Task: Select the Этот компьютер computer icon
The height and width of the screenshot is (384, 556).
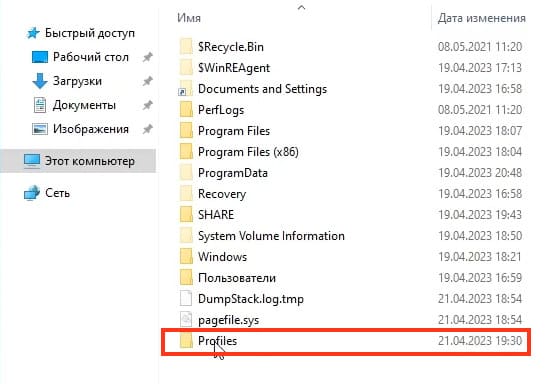Action: point(32,161)
